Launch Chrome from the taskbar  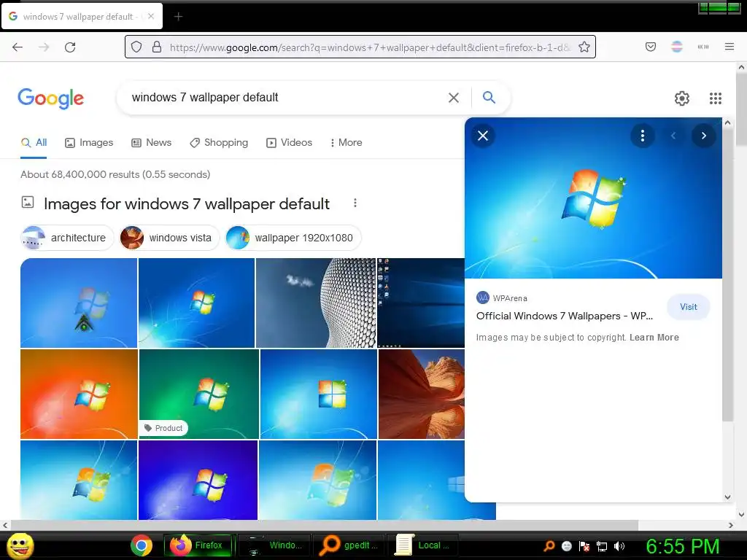[142, 545]
